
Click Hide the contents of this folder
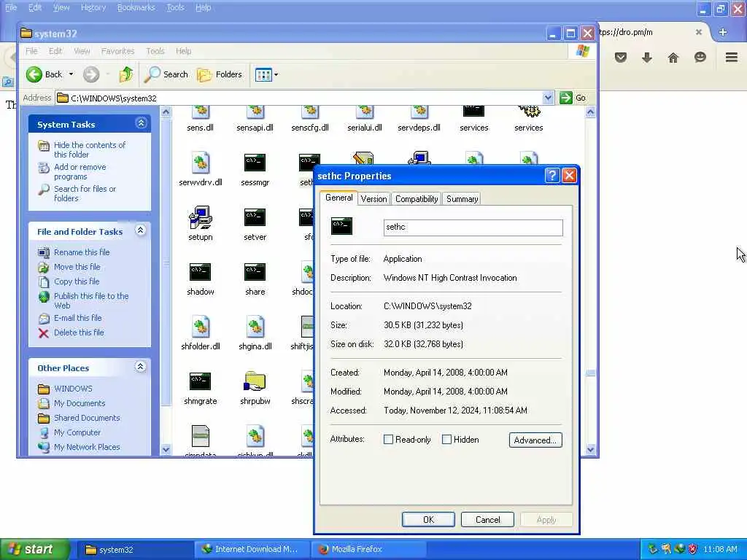(90, 149)
